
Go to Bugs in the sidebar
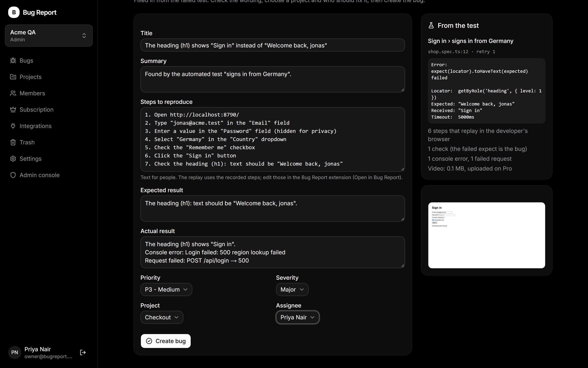tap(49, 60)
